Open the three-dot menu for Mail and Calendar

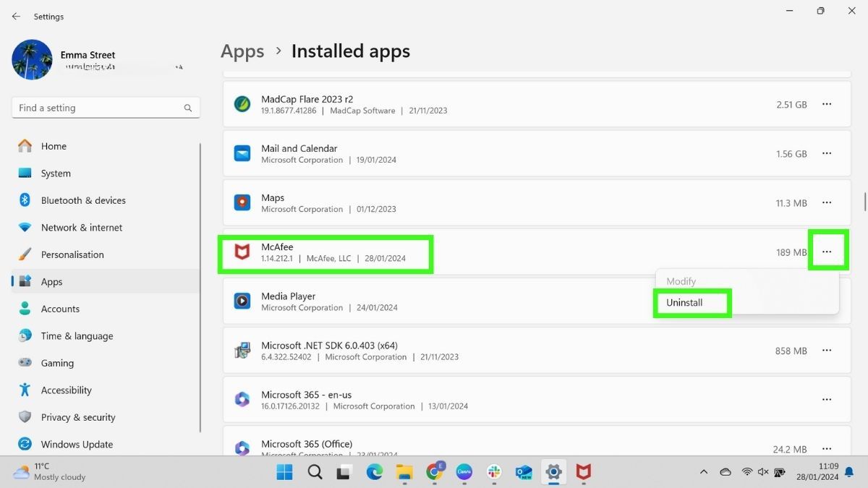[x=827, y=153]
